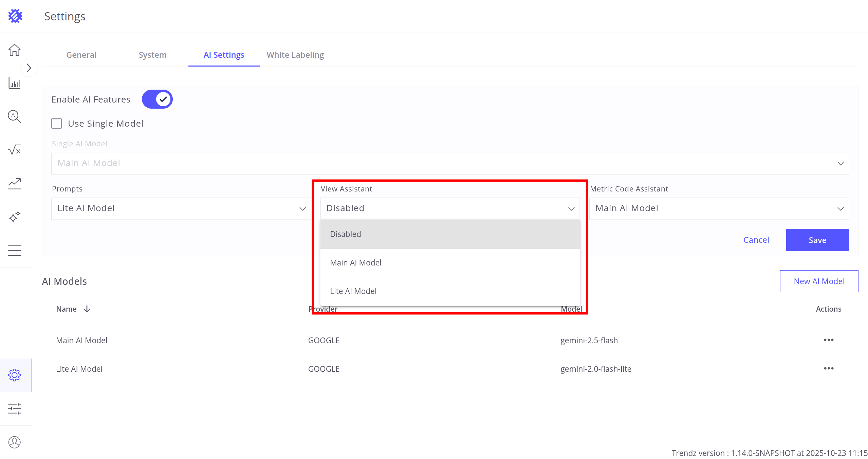This screenshot has height=459, width=868.
Task: Open the Home icon in sidebar
Action: coord(14,50)
